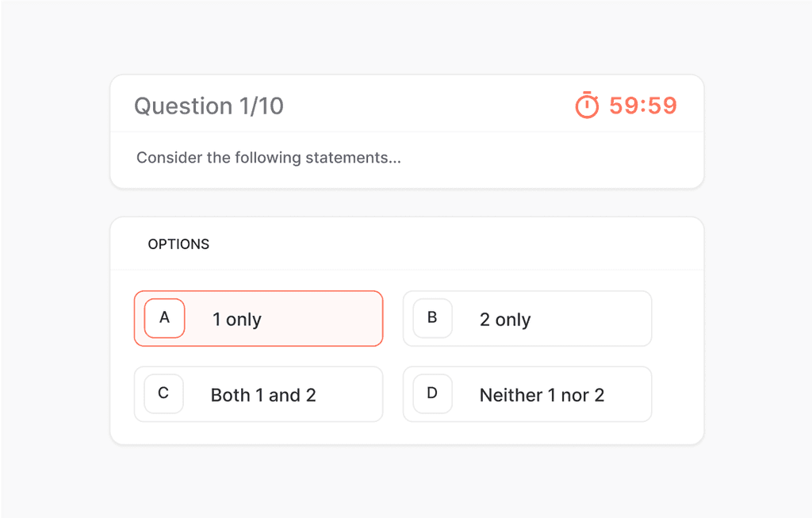
Task: Click the stopwatch timer icon
Action: pyautogui.click(x=587, y=106)
